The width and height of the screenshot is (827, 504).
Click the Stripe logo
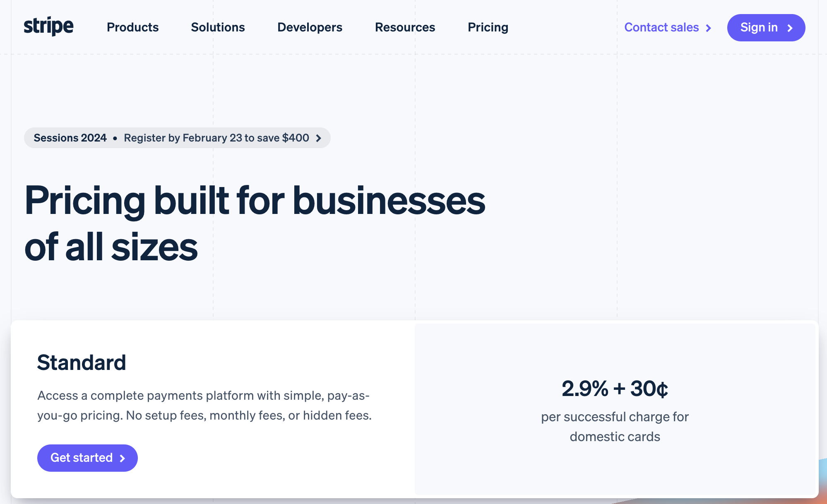[x=48, y=26]
